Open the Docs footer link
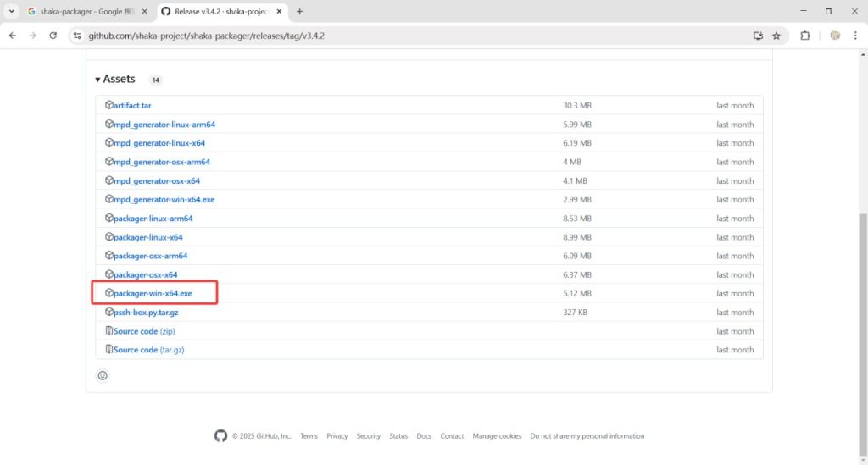Viewport: 868px width, 465px height. pos(424,436)
